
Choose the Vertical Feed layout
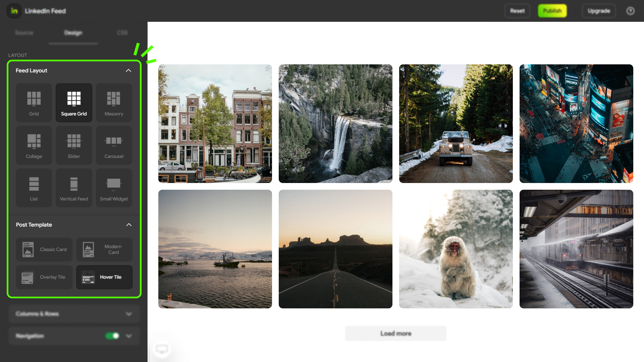pyautogui.click(x=74, y=188)
